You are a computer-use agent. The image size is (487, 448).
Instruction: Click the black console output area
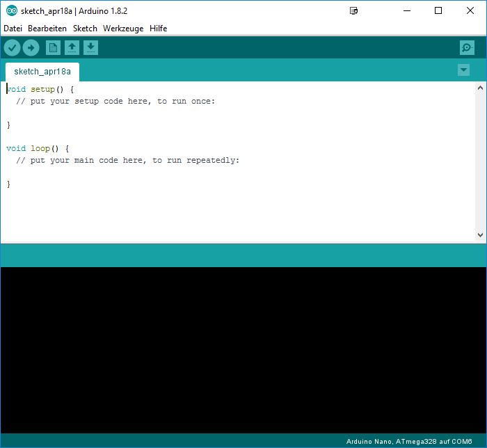(243, 350)
